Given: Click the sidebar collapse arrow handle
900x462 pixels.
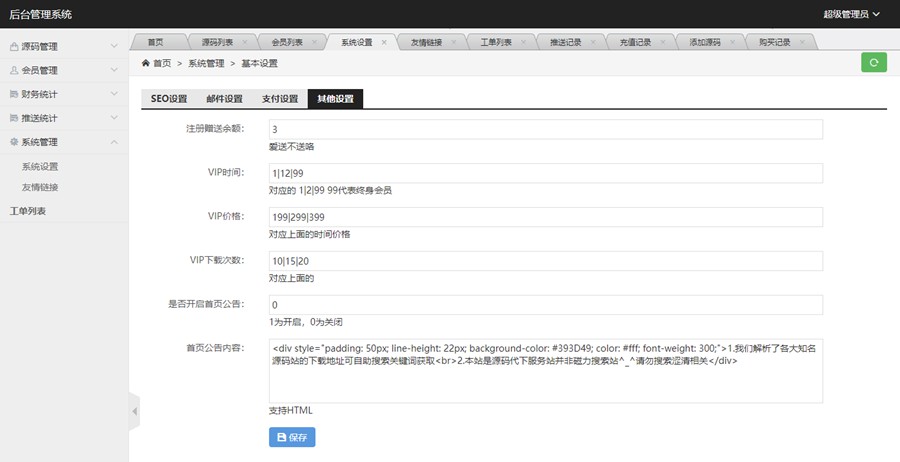Looking at the screenshot, I should [134, 411].
